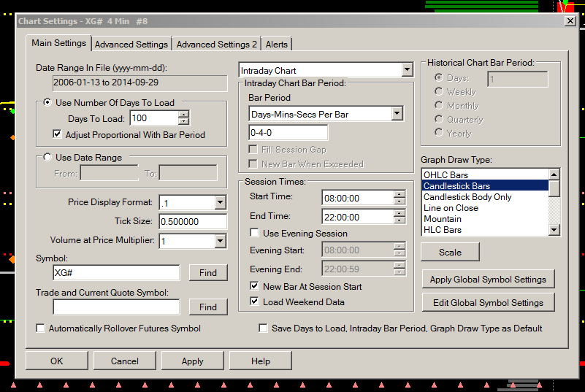The width and height of the screenshot is (585, 392).
Task: Select Line on Close draw type
Action: click(486, 208)
